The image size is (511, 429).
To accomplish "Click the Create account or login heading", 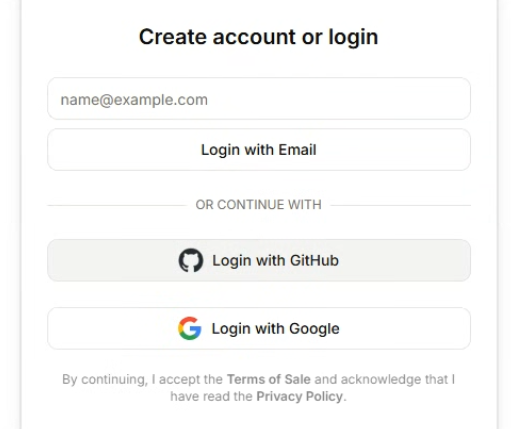I will click(259, 37).
